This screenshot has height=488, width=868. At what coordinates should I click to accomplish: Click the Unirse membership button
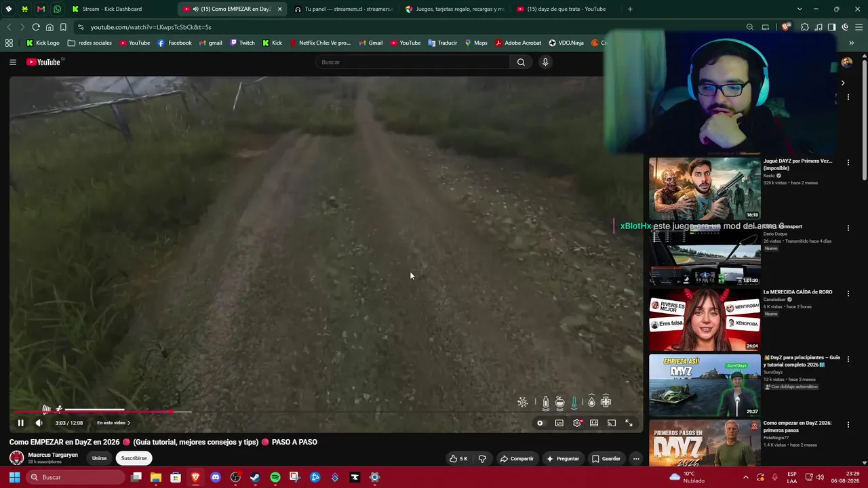point(100,458)
